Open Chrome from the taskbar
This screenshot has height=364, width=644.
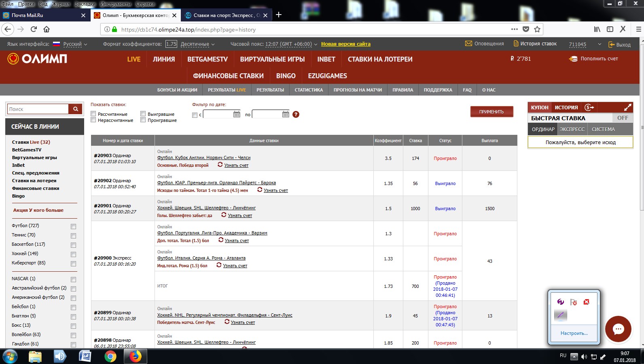point(110,357)
